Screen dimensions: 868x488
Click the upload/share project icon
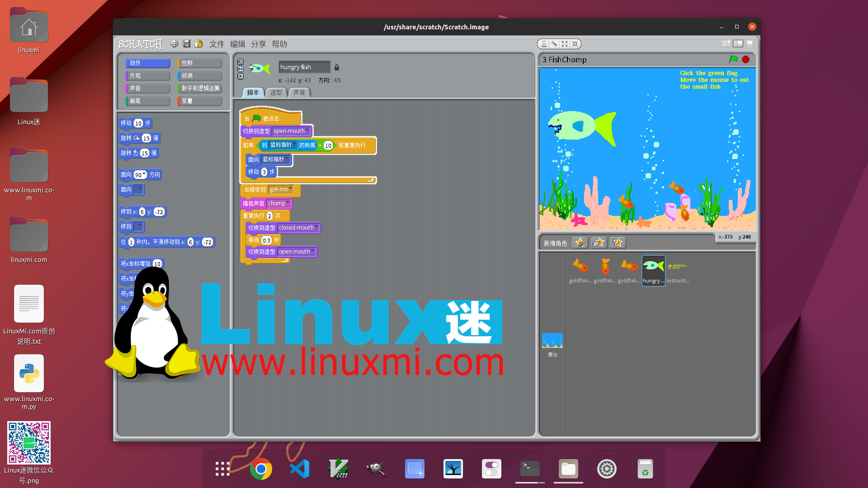(x=199, y=44)
